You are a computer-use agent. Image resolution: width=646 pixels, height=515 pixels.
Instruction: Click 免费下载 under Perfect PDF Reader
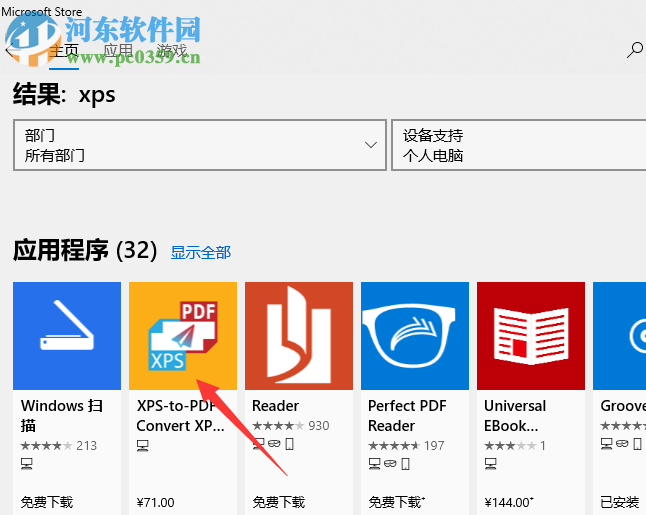(x=396, y=502)
